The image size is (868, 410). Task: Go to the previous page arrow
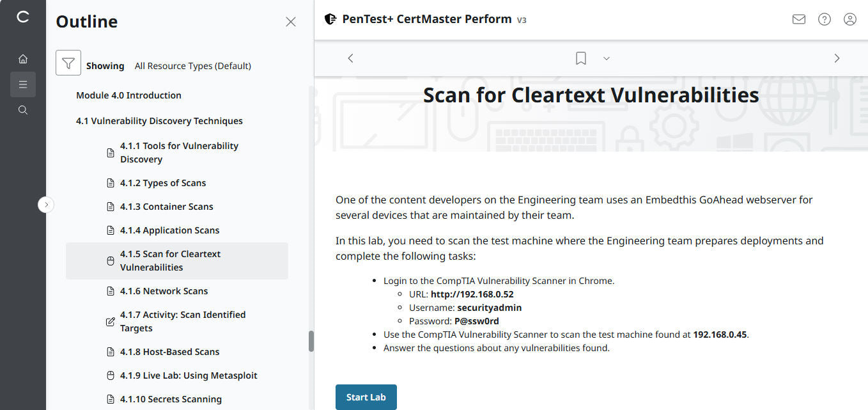(x=350, y=58)
